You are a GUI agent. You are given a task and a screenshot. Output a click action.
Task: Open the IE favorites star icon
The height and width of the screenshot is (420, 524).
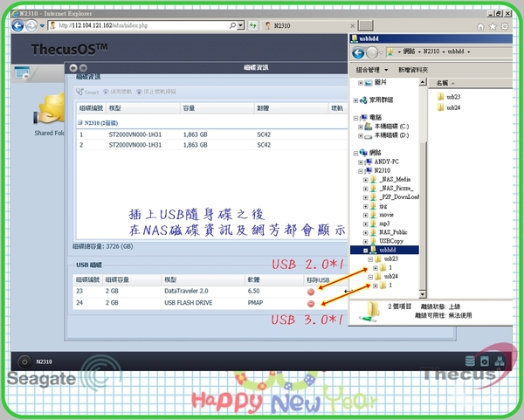[493, 26]
